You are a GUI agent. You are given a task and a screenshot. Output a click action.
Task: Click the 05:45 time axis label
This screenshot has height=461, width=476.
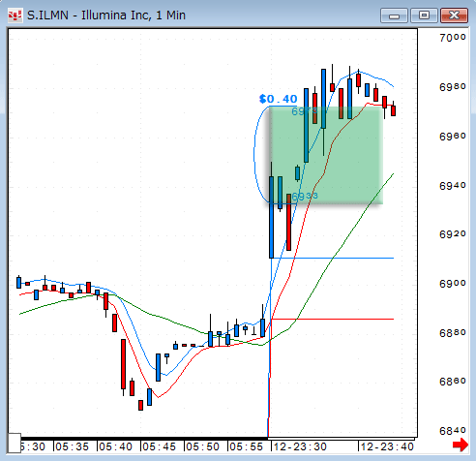tap(159, 446)
